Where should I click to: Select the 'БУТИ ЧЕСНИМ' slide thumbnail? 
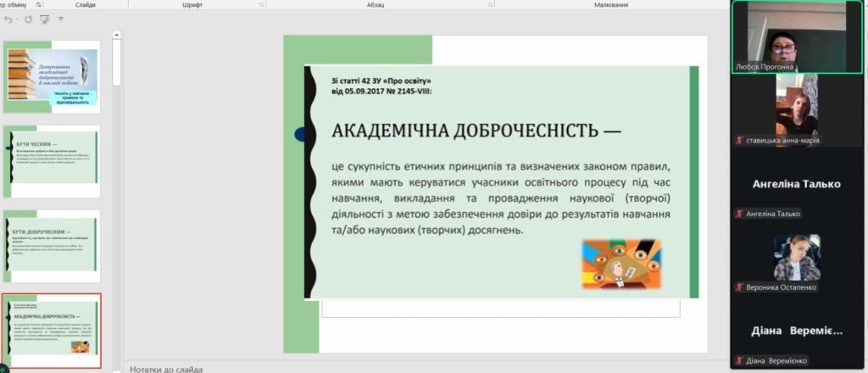pyautogui.click(x=53, y=162)
